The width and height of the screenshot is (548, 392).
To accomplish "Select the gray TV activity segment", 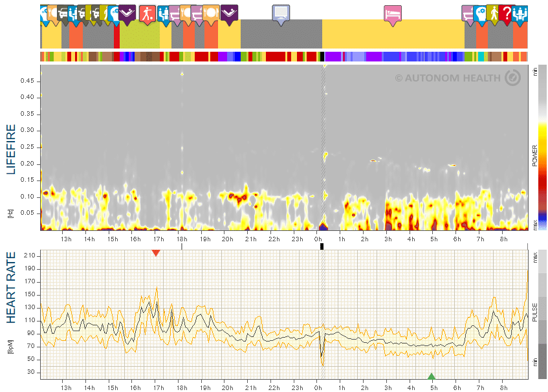I will coord(281,34).
